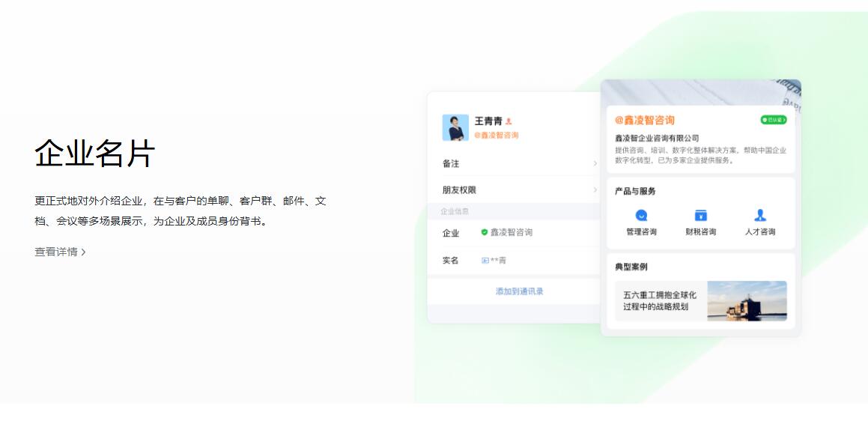Click @鑫凌智咨询 under 王青青's name
Image resolution: width=868 pixels, height=424 pixels.
click(496, 135)
